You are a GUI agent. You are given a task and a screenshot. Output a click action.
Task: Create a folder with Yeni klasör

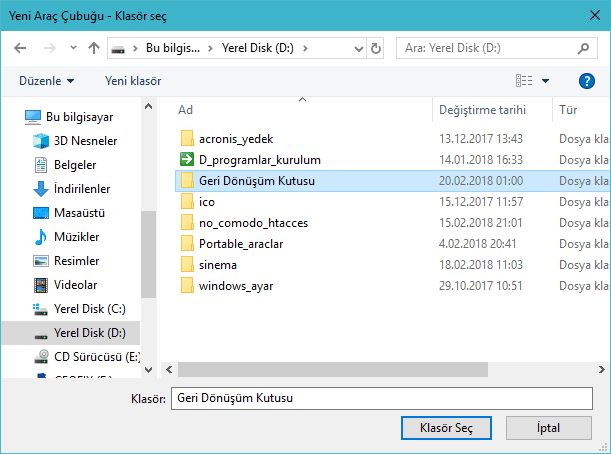[x=133, y=81]
